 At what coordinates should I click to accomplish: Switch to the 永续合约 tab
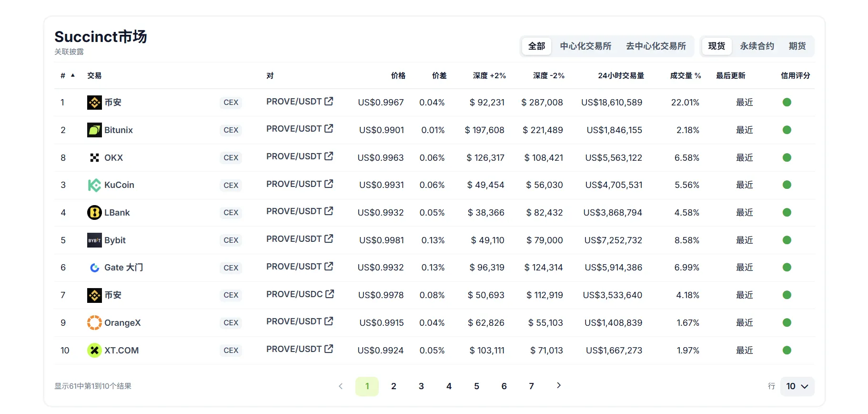pyautogui.click(x=757, y=46)
